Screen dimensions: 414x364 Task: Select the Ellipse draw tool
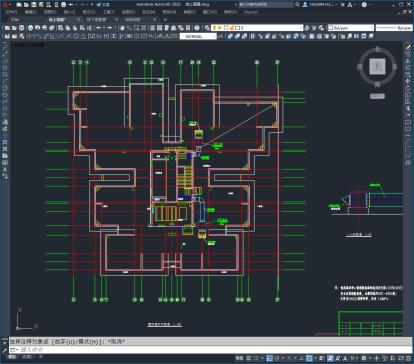tap(5, 108)
